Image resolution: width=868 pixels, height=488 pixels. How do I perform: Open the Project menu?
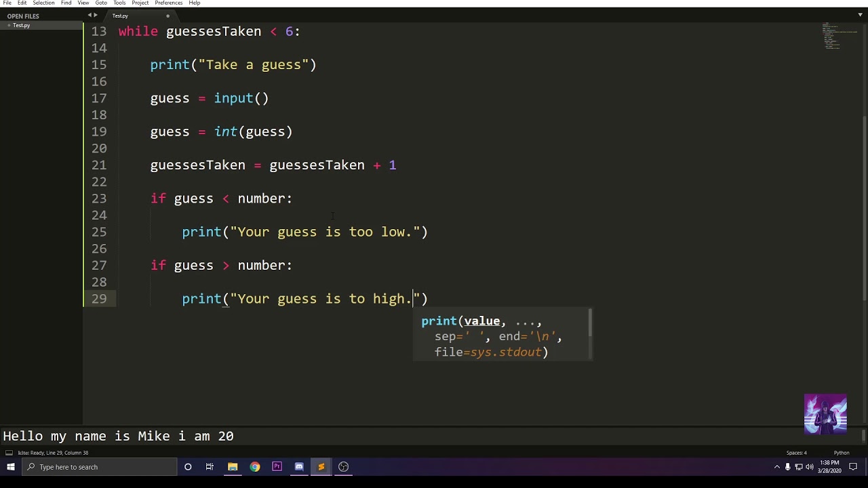140,3
